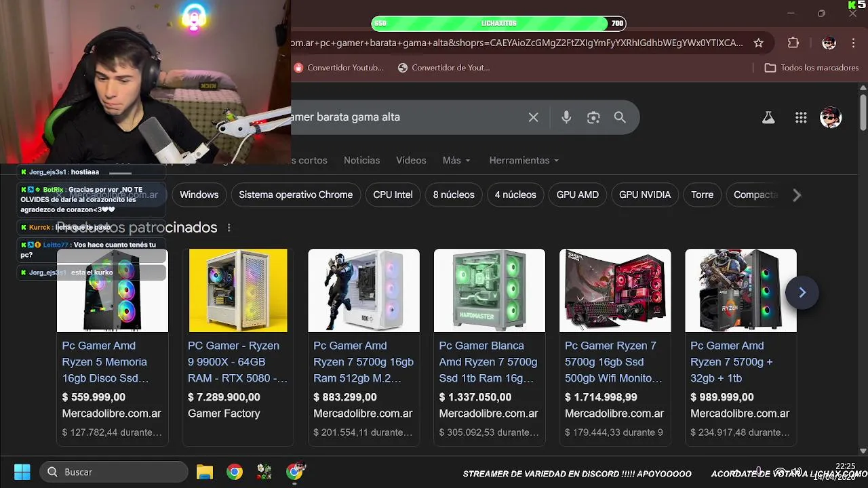The width and height of the screenshot is (868, 488).
Task: Open the Windows Start button
Action: 22,472
